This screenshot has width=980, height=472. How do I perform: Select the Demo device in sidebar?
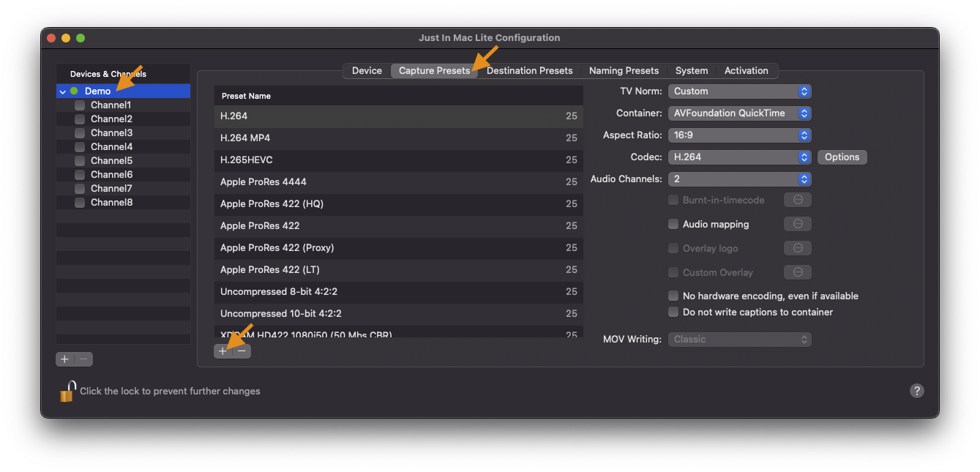(x=123, y=91)
